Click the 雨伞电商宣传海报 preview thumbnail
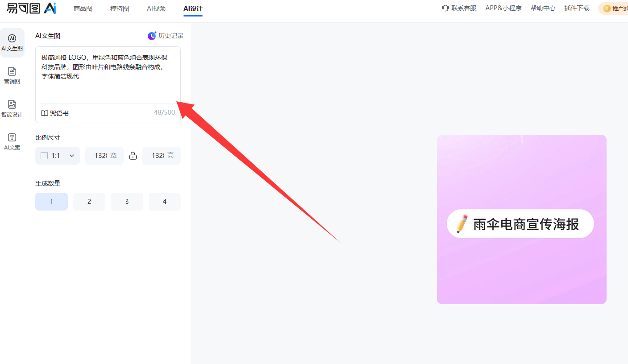The image size is (628, 364). [521, 219]
